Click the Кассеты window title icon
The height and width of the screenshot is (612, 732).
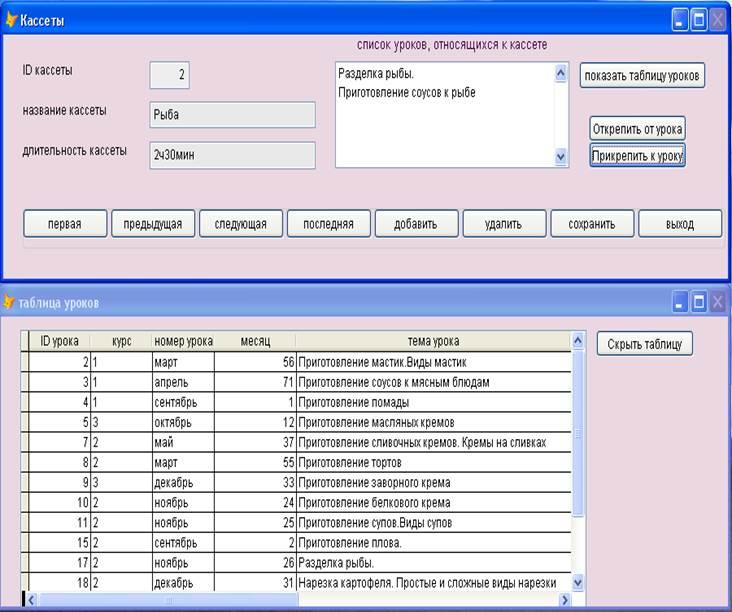click(12, 19)
